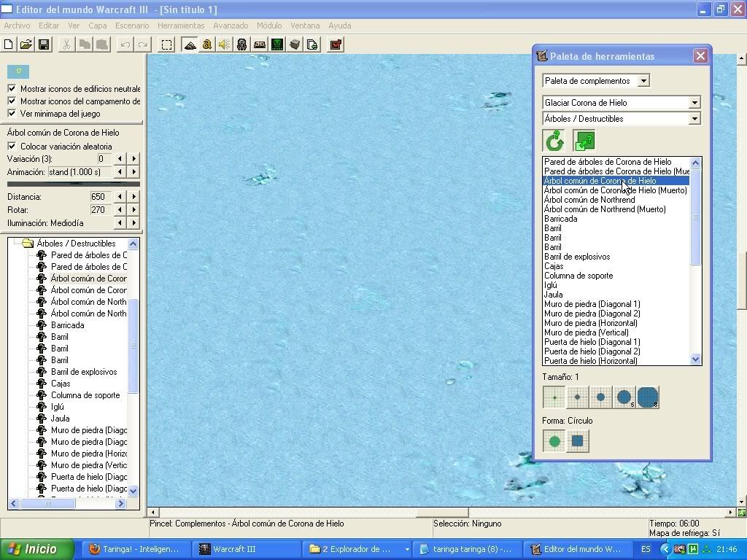The width and height of the screenshot is (747, 560).
Task: Click the Undo arrow icon
Action: 125,44
